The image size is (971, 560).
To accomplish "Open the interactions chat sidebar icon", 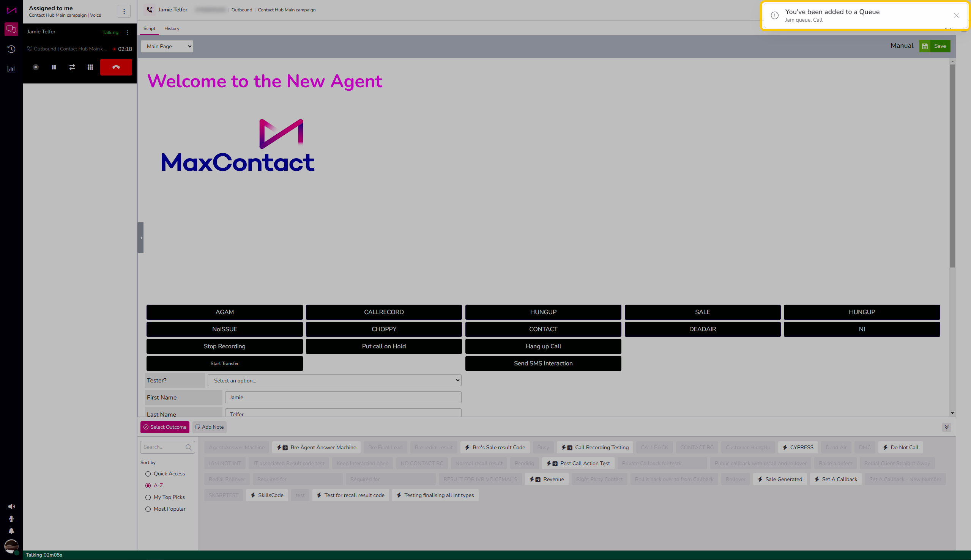I will click(11, 29).
